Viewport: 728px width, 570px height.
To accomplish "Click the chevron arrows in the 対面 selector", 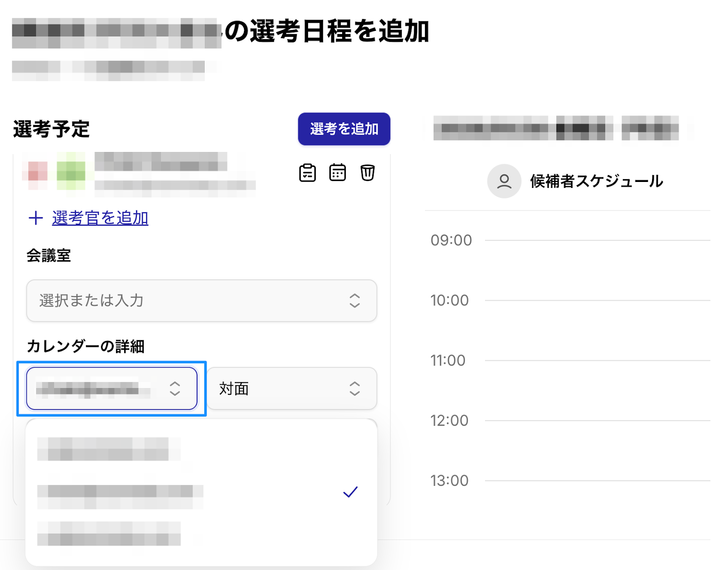I will click(x=354, y=388).
